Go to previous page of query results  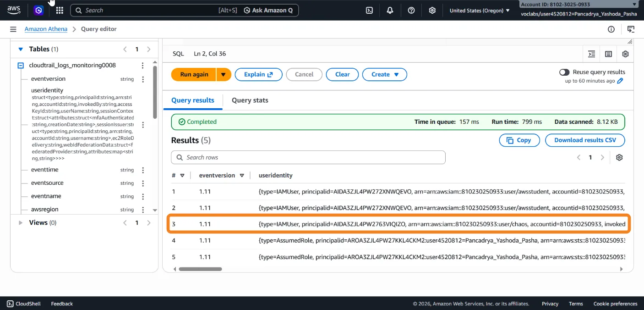[x=579, y=157]
